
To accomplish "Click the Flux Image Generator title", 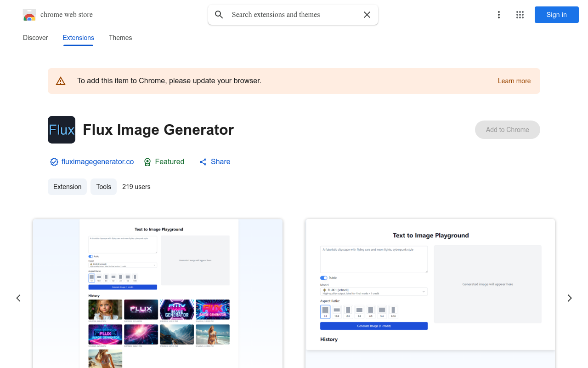I will [x=158, y=130].
